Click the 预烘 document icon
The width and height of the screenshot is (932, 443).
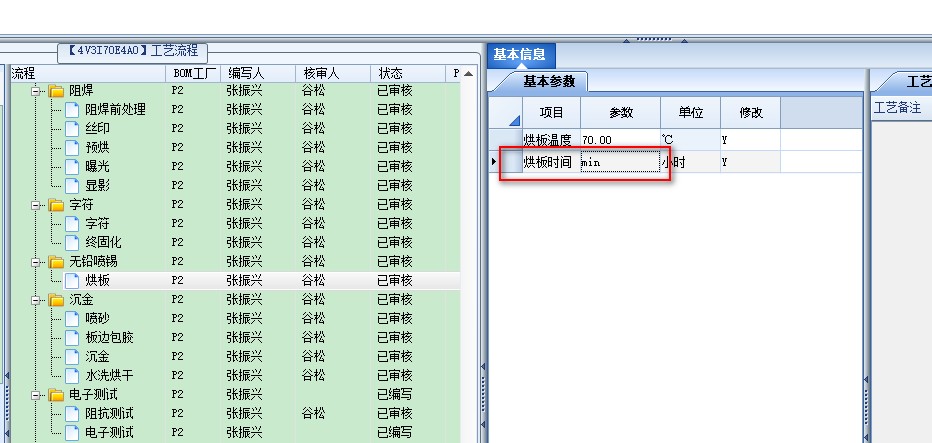pyautogui.click(x=72, y=147)
